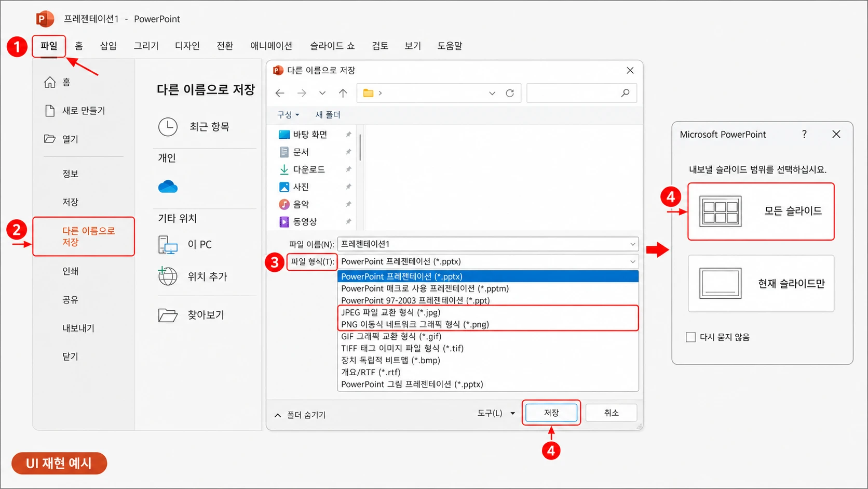This screenshot has height=489, width=868.
Task: Select 내보내기 in backstage menu
Action: pos(78,328)
